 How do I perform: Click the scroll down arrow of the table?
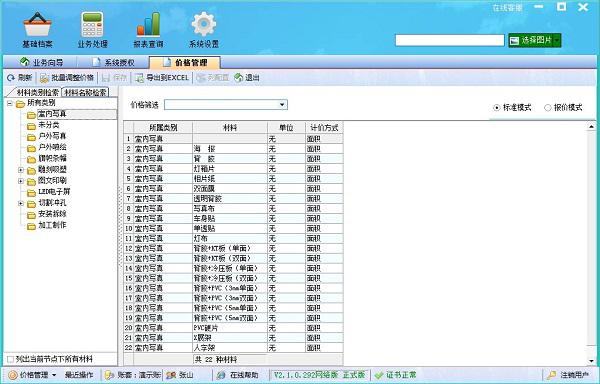[x=592, y=361]
